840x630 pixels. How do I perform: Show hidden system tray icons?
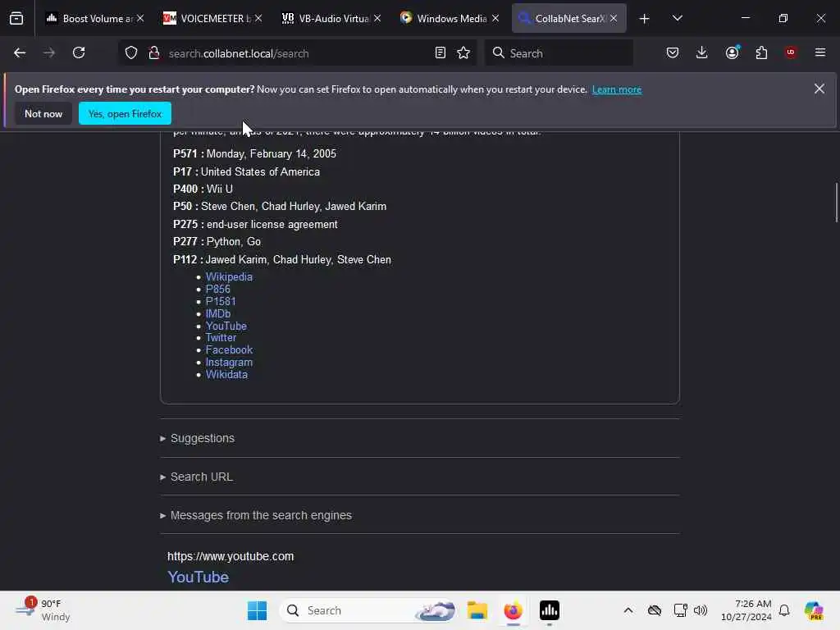tap(628, 610)
